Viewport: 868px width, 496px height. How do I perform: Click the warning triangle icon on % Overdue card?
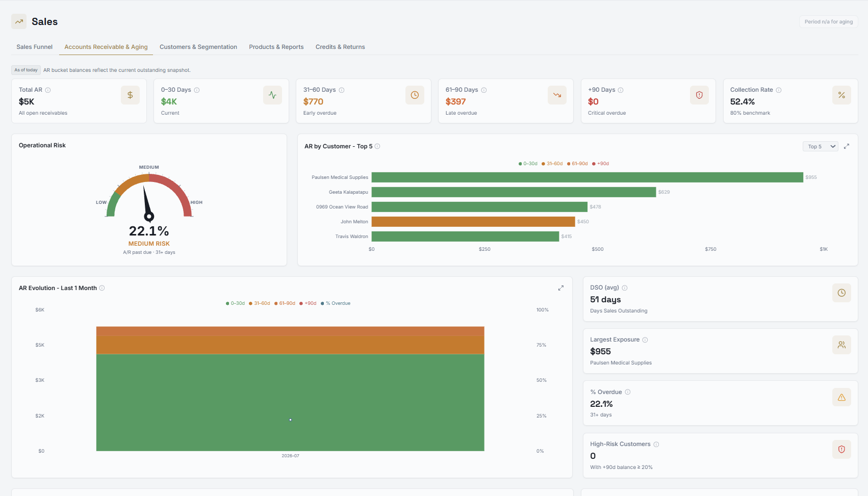click(x=841, y=397)
